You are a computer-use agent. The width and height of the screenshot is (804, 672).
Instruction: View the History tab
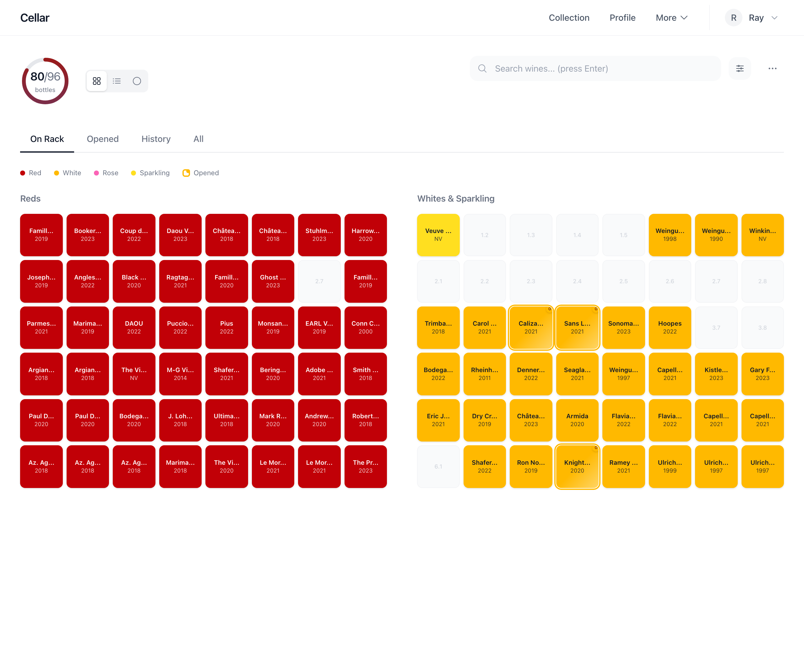coord(156,139)
